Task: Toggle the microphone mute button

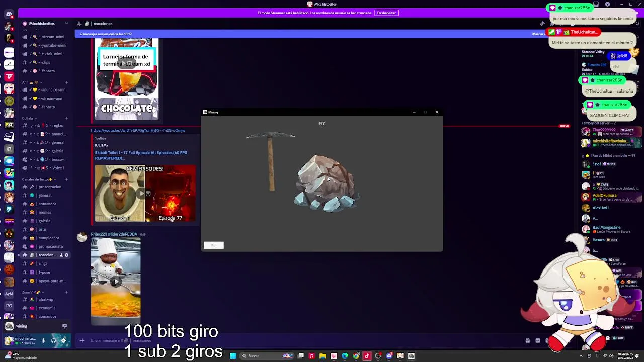Action: 43,341
